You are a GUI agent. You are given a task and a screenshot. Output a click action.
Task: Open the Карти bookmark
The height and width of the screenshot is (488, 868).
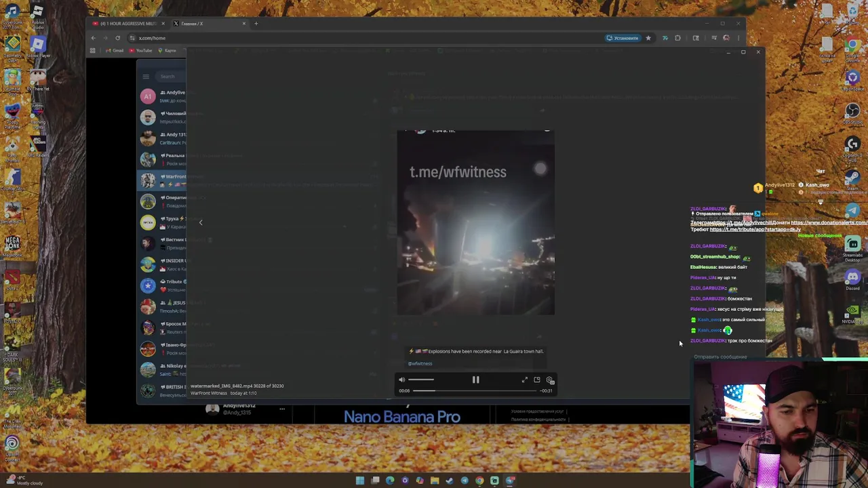(x=167, y=51)
